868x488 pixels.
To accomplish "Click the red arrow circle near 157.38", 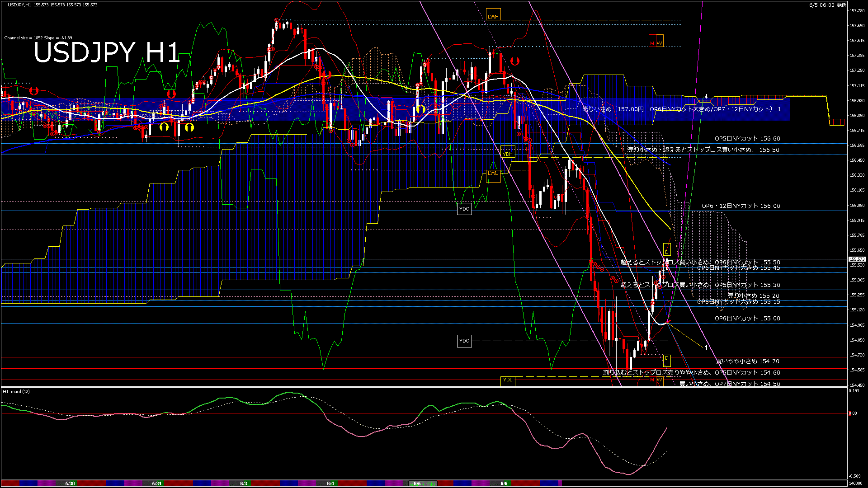I will (x=514, y=61).
